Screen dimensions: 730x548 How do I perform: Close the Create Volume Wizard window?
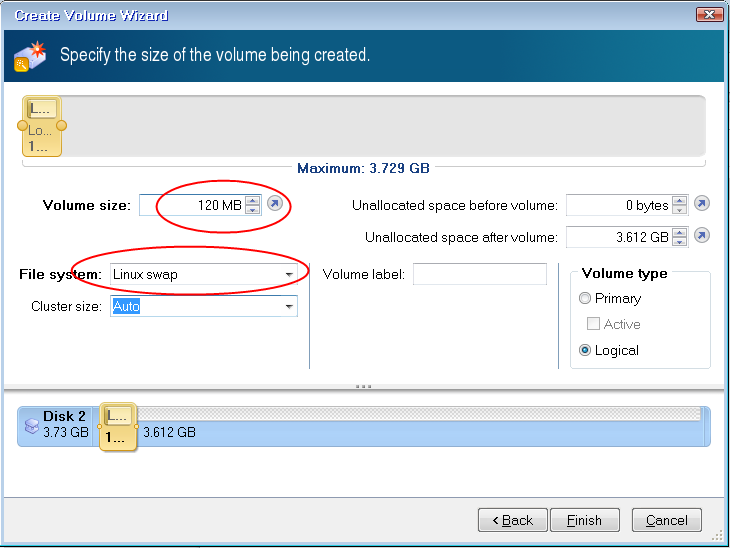point(707,15)
